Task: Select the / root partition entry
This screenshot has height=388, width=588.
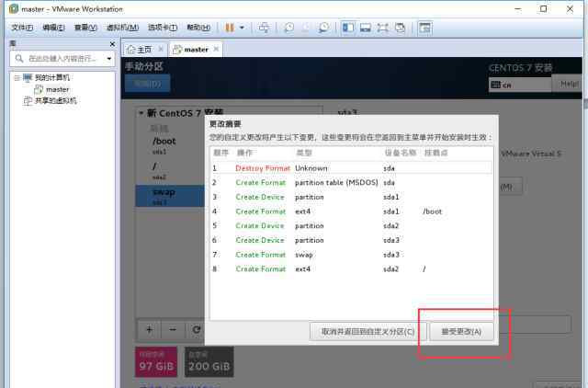Action: click(170, 171)
